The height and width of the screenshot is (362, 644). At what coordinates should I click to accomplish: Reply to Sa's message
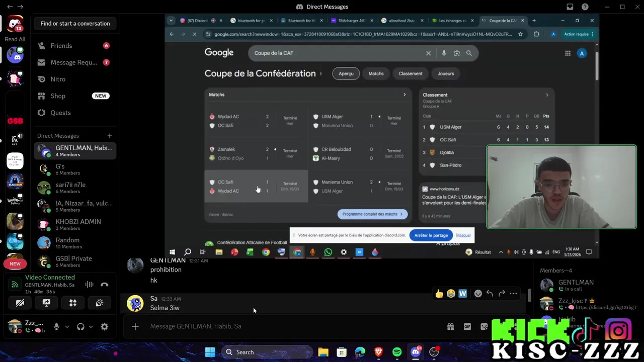coord(490,294)
